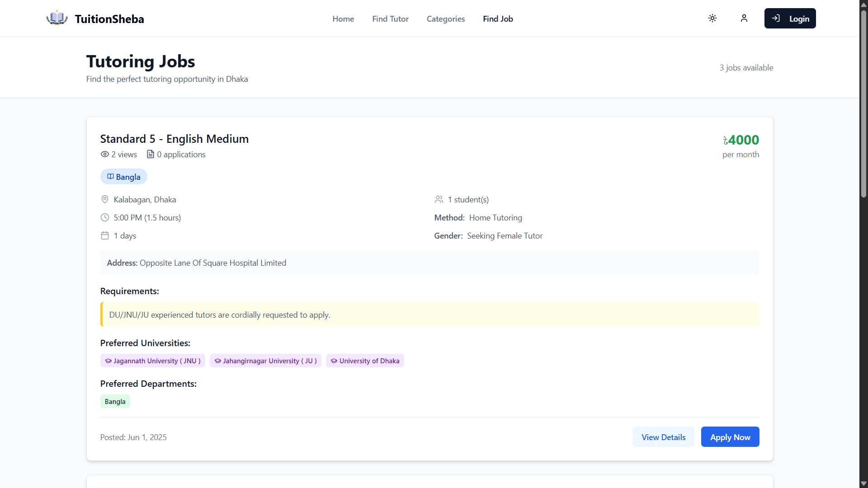Click the TuitionSheba book logo icon

[57, 19]
